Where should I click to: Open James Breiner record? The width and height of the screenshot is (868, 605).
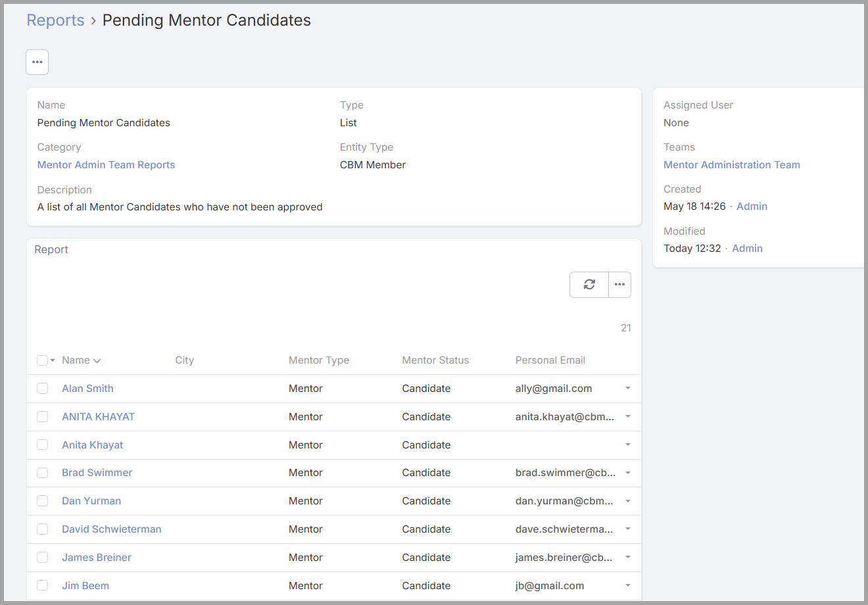(97, 558)
